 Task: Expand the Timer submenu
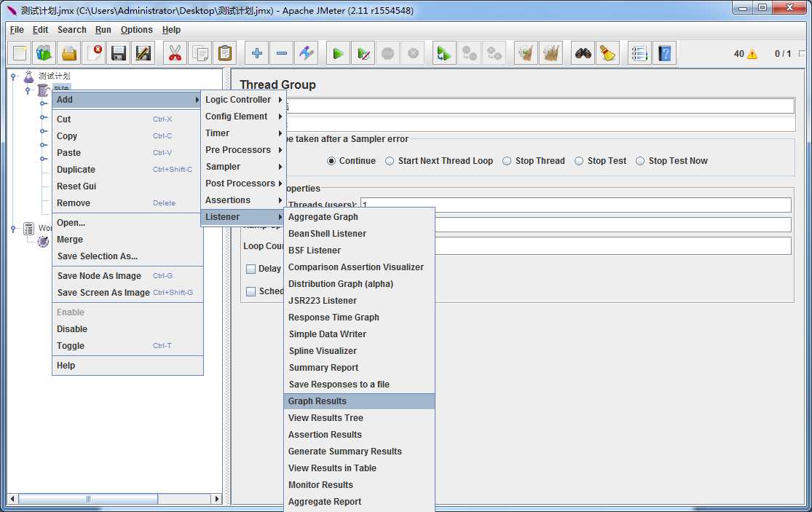(x=243, y=133)
